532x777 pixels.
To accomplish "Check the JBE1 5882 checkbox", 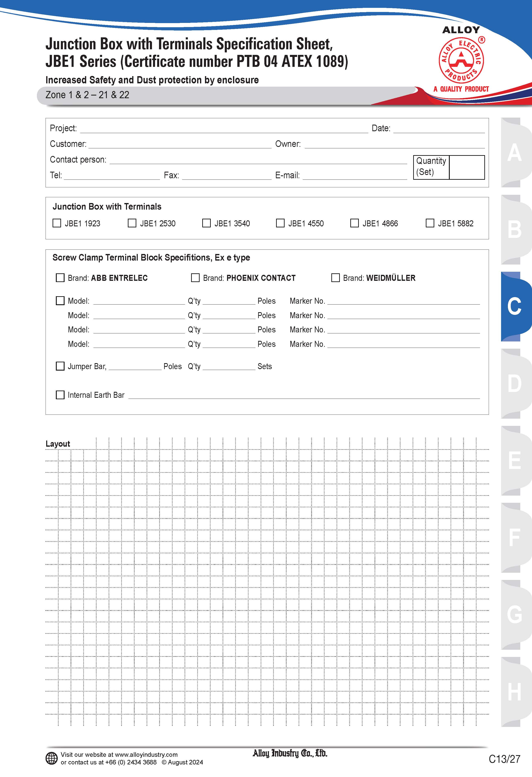I will coord(430,223).
